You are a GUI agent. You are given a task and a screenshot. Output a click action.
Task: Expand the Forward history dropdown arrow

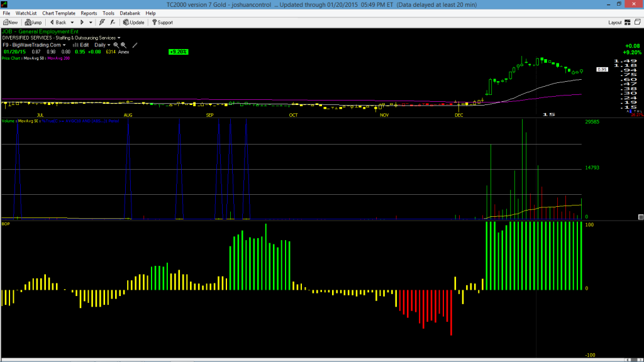point(91,23)
